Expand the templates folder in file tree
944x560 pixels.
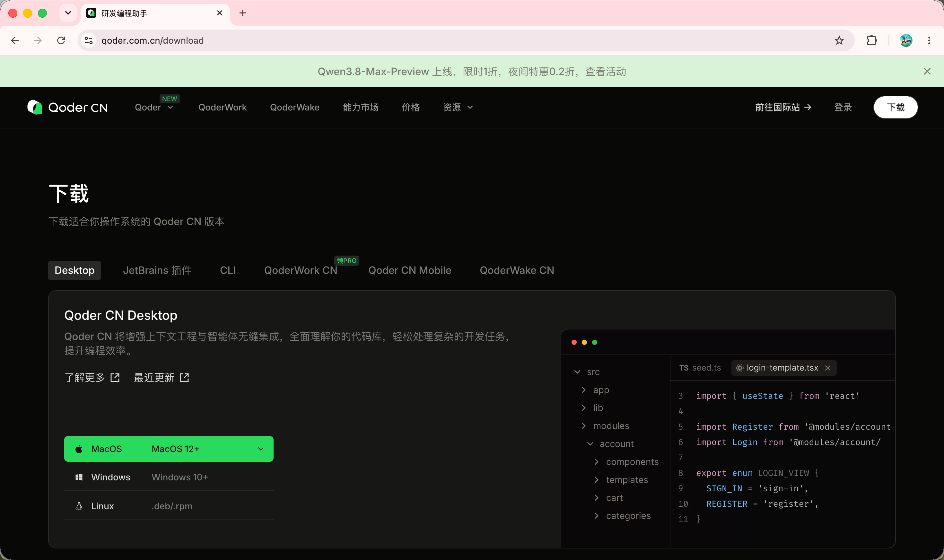(597, 480)
